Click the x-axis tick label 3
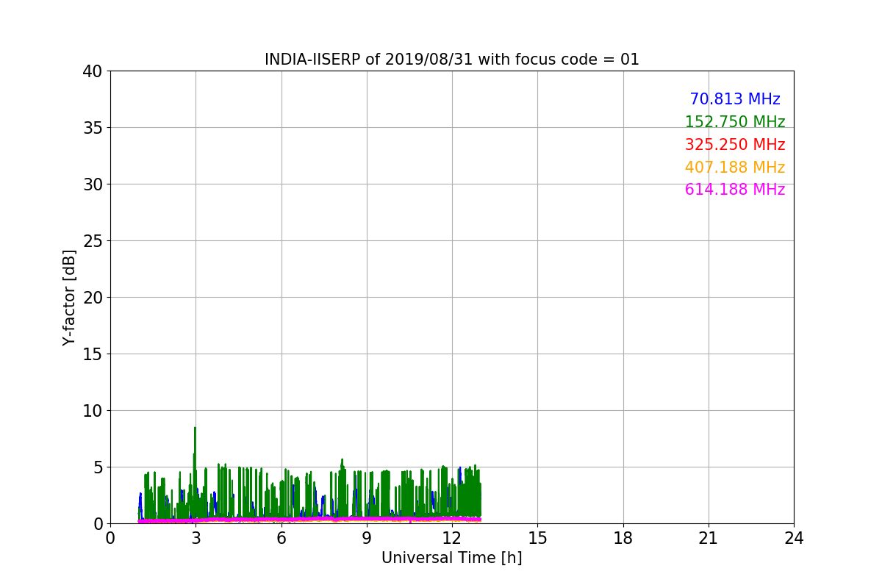 [x=196, y=538]
